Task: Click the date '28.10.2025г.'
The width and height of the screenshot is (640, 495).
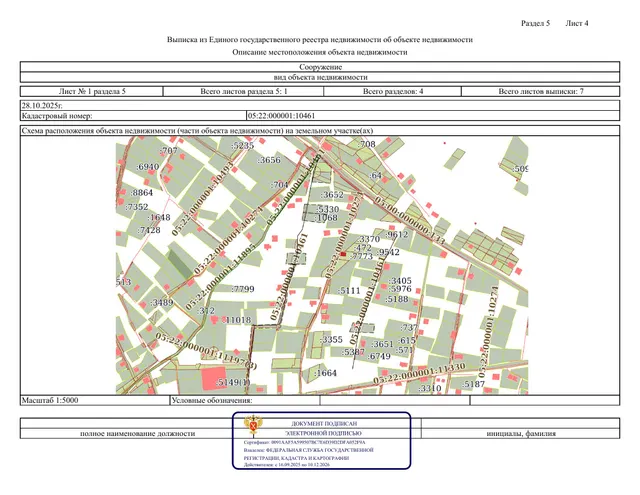Action: (42, 105)
